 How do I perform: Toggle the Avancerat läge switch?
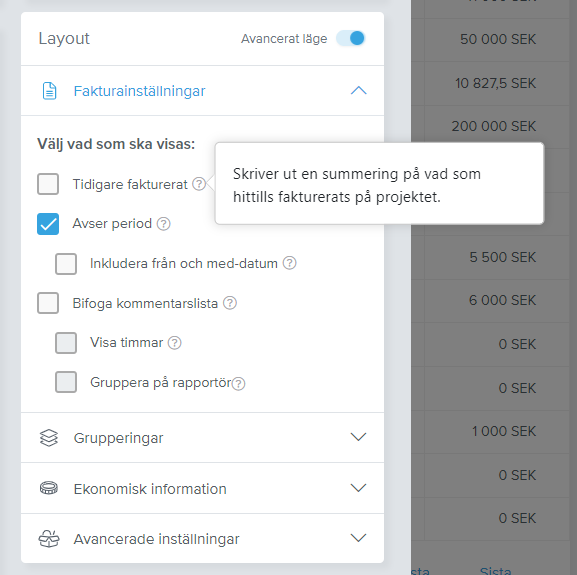350,38
